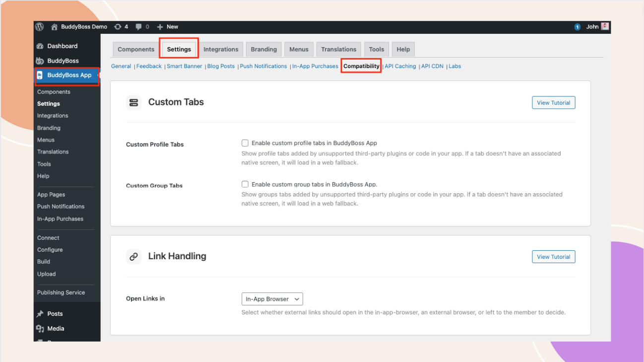
Task: Click the updates icon showing 4
Action: coord(118,27)
